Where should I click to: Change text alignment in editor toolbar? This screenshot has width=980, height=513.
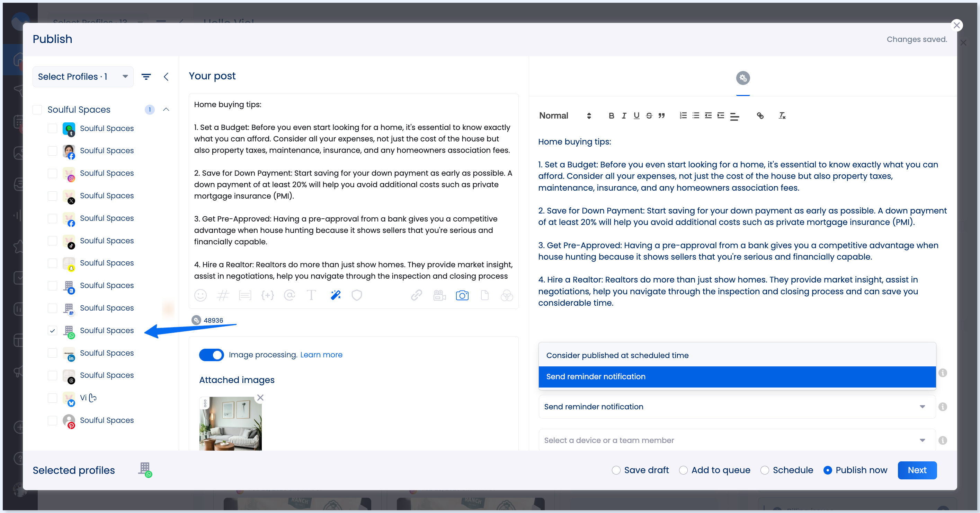click(x=734, y=117)
